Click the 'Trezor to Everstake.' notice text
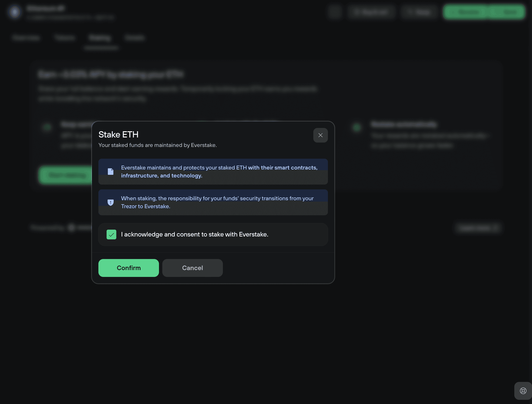Image resolution: width=532 pixels, height=404 pixels. (145, 206)
